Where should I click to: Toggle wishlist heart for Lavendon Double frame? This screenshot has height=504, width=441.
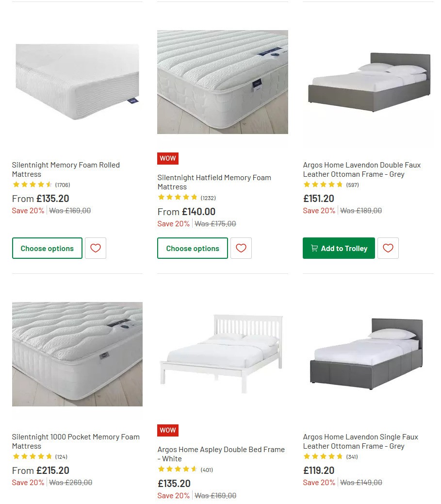coord(388,248)
